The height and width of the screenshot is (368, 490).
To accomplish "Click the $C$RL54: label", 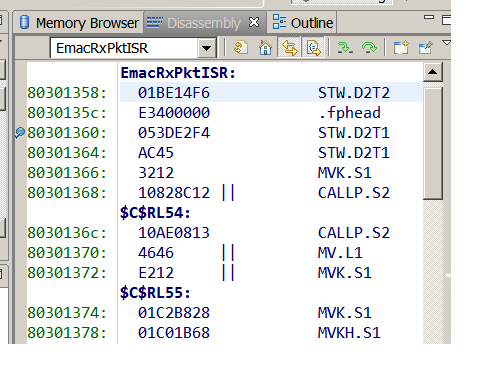I will pos(155,213).
